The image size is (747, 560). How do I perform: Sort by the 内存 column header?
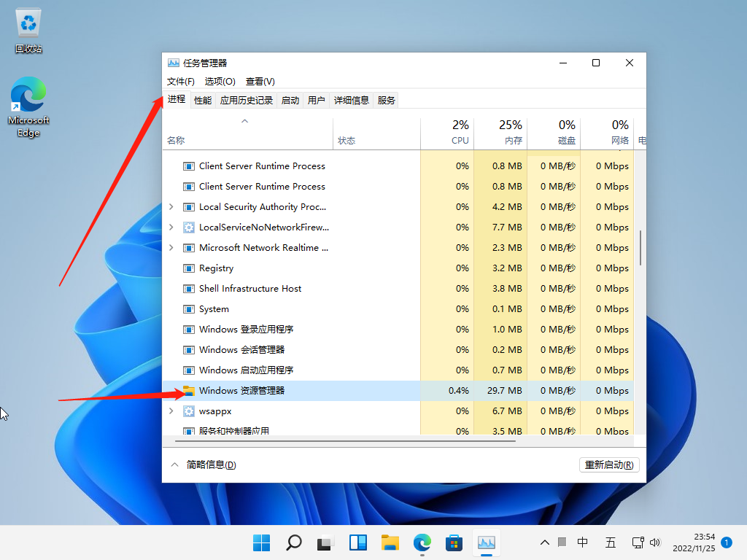click(500, 133)
